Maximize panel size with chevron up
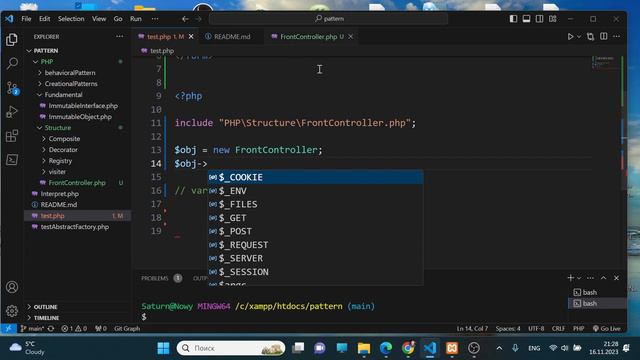 [x=603, y=278]
